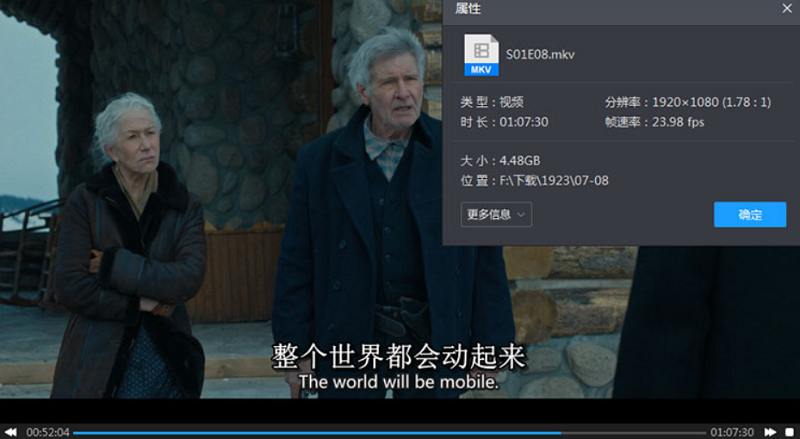
Task: Click the playback progress bar
Action: (390, 432)
